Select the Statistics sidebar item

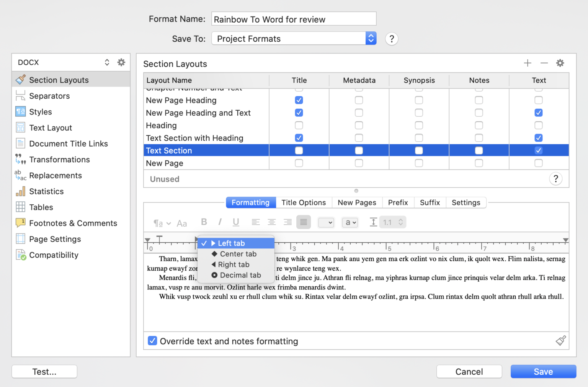[46, 191]
